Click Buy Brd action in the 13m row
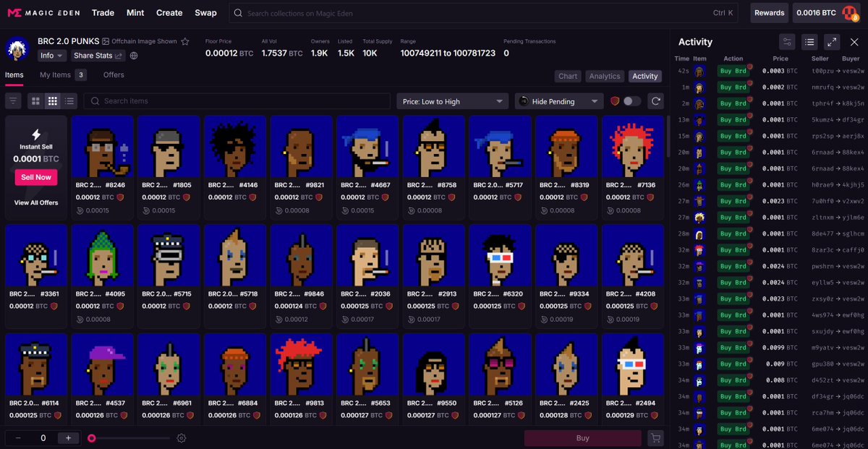Viewport: 868px width, 449px height. 733,120
